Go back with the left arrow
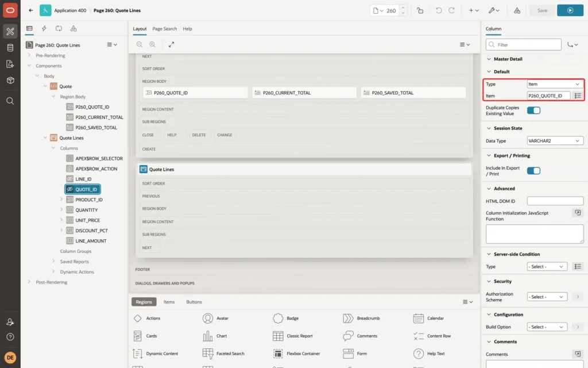This screenshot has height=368, width=588. [31, 10]
